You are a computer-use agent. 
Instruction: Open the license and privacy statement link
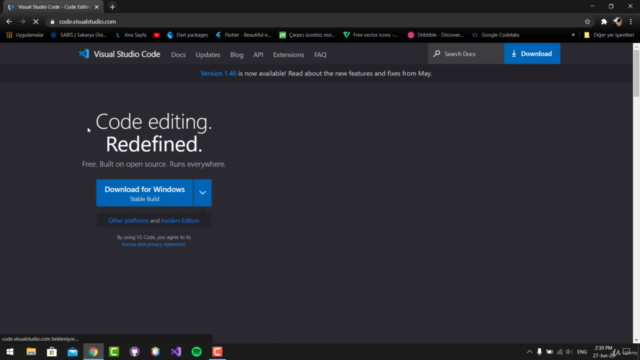(153, 244)
